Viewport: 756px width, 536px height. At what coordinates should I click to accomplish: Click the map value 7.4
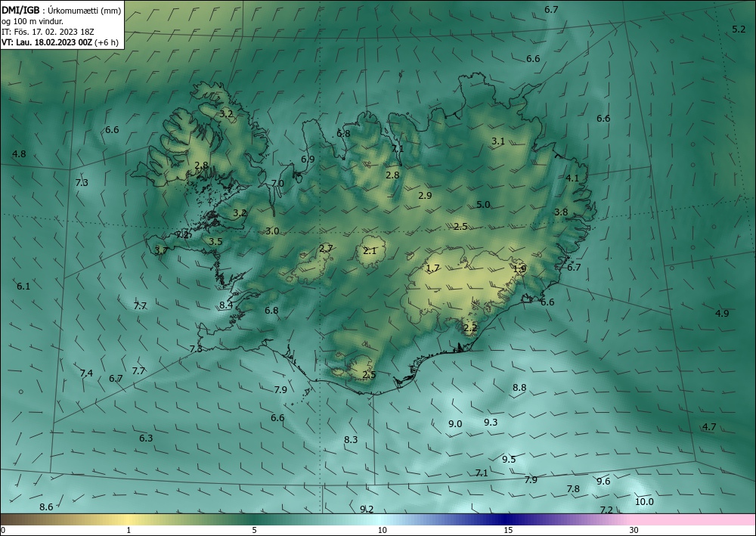click(86, 373)
